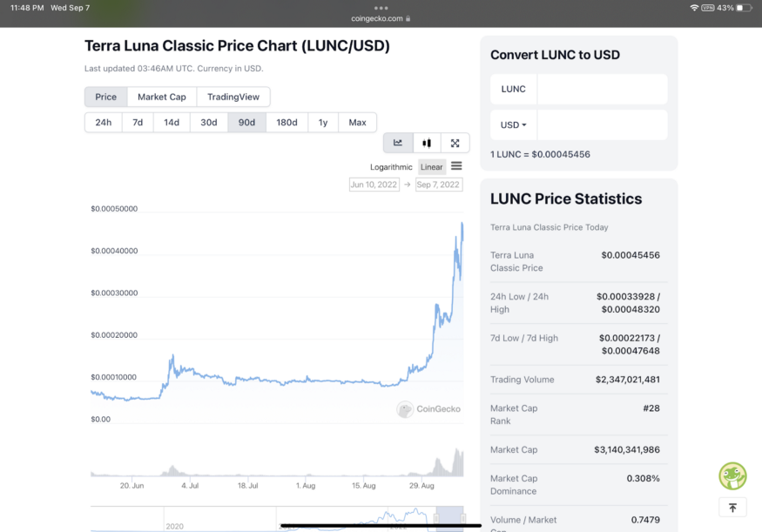This screenshot has height=532, width=762.
Task: Click the navigator right handle
Action: coord(463,519)
